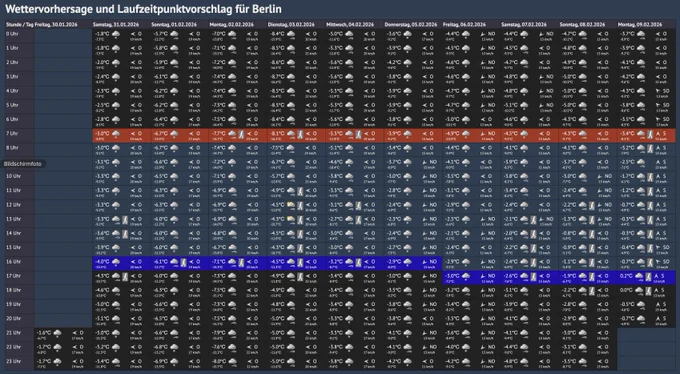Click SO wind arrow on Montag 09.02 at 4 Uhr
This screenshot has width=680, height=374.
click(x=658, y=91)
